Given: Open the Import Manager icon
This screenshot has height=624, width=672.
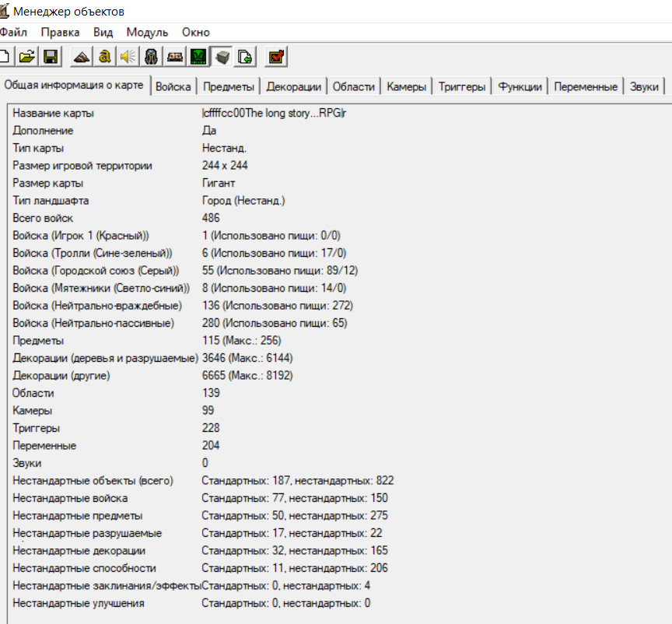Looking at the screenshot, I should point(245,57).
